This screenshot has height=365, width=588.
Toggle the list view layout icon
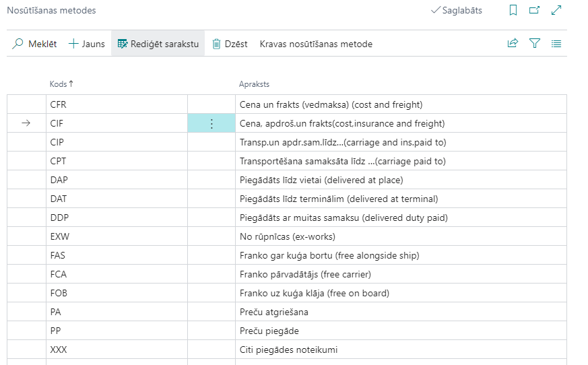(x=556, y=44)
